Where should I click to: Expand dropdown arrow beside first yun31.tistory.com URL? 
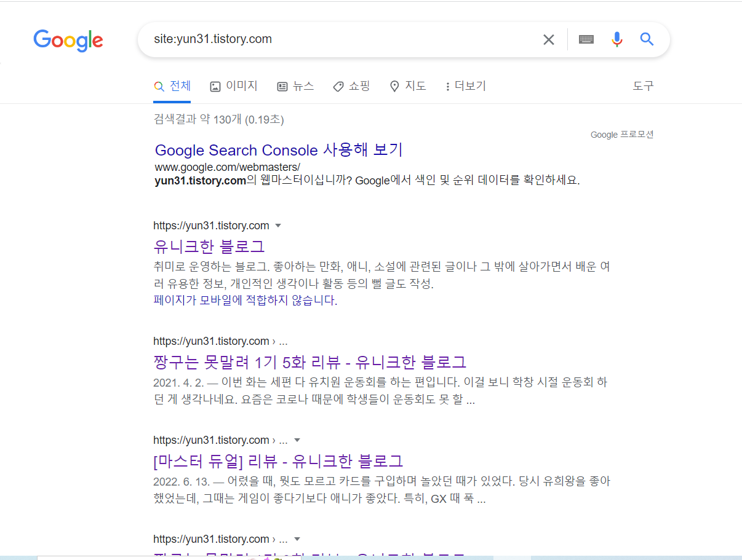point(278,226)
